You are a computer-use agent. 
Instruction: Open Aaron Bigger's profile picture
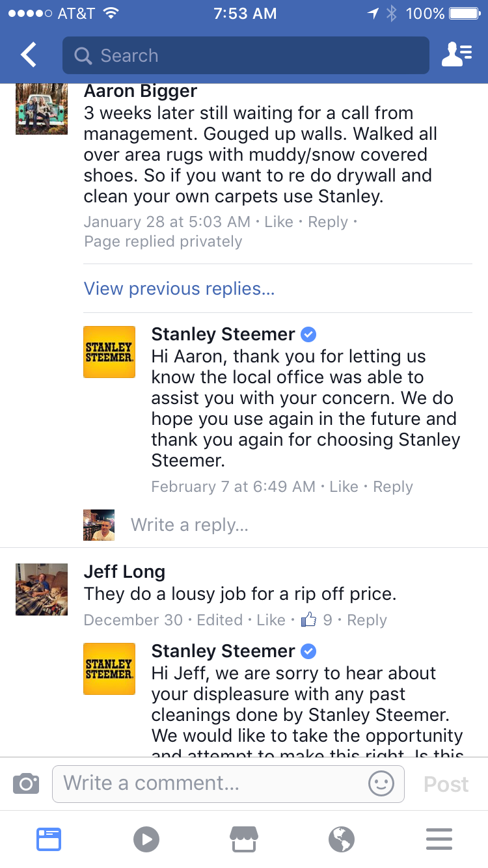(42, 109)
